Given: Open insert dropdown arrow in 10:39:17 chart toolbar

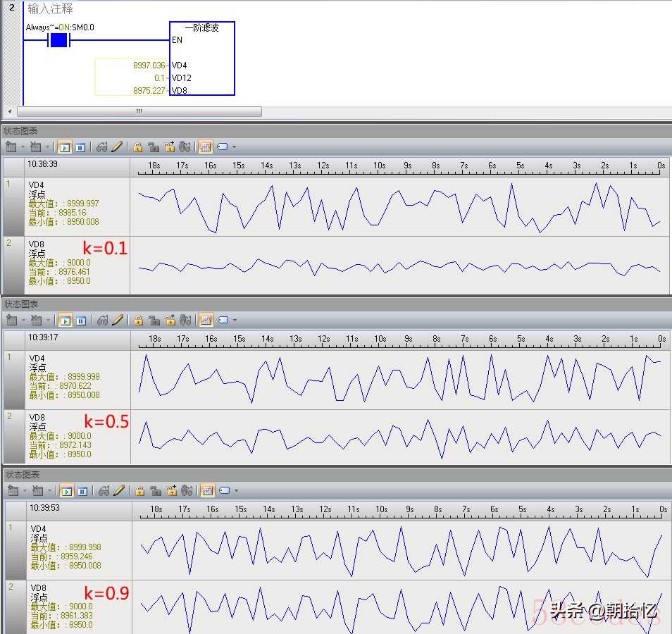Looking at the screenshot, I should (23, 321).
